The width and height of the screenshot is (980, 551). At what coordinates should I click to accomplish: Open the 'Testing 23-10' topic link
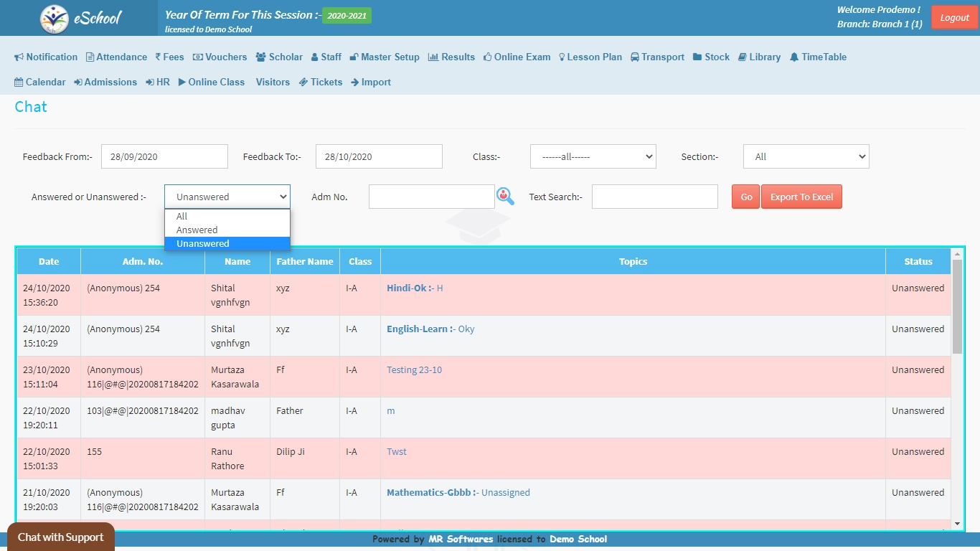click(414, 370)
